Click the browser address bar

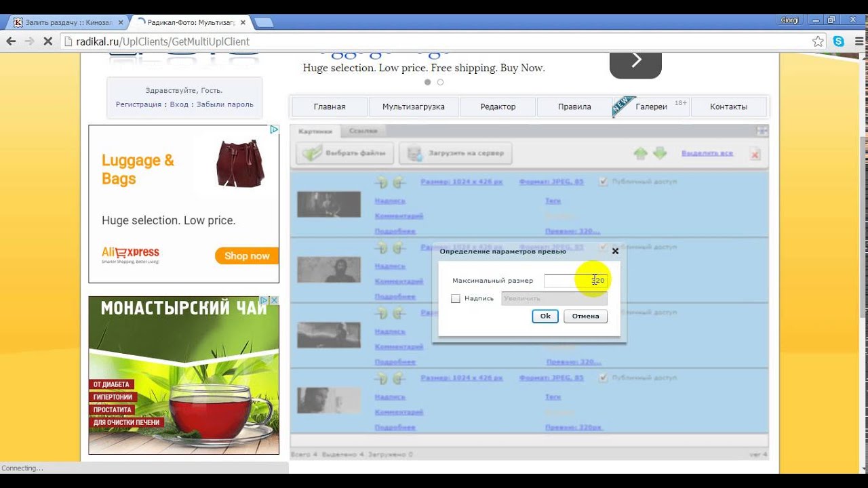[434, 41]
